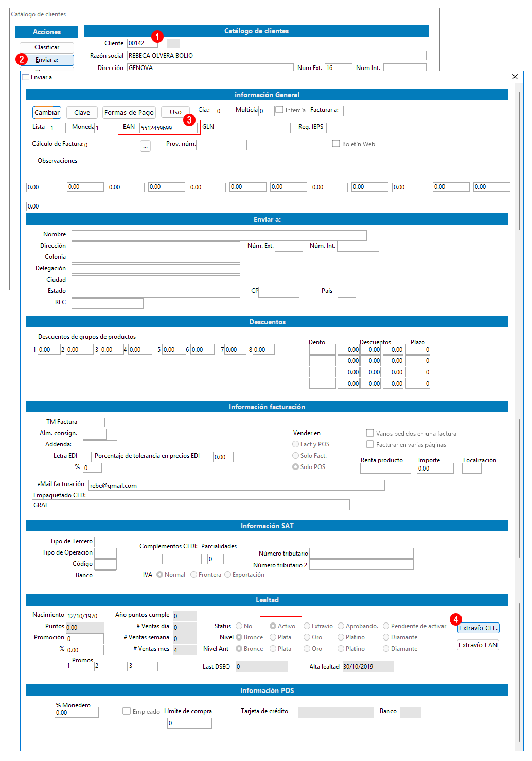Choose Fact y POS under Vender en
The image size is (532, 761).
[296, 444]
